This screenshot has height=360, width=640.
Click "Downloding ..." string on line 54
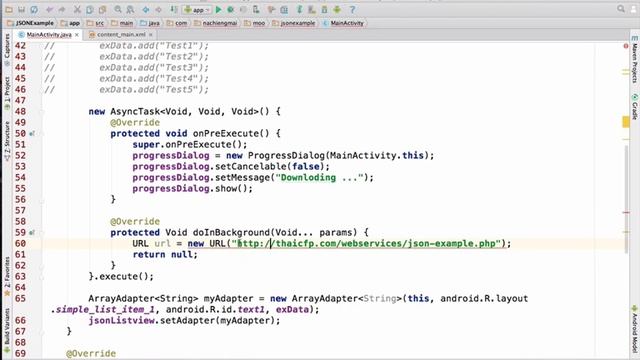(x=319, y=178)
